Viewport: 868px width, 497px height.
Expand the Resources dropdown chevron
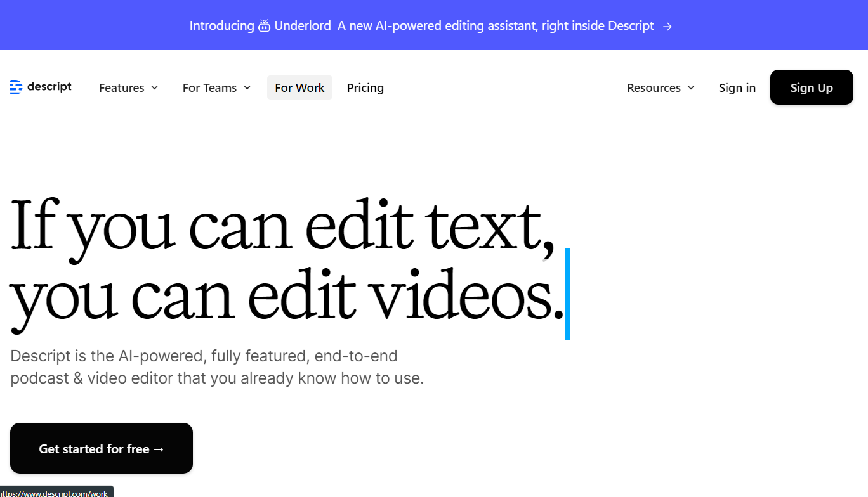click(691, 88)
